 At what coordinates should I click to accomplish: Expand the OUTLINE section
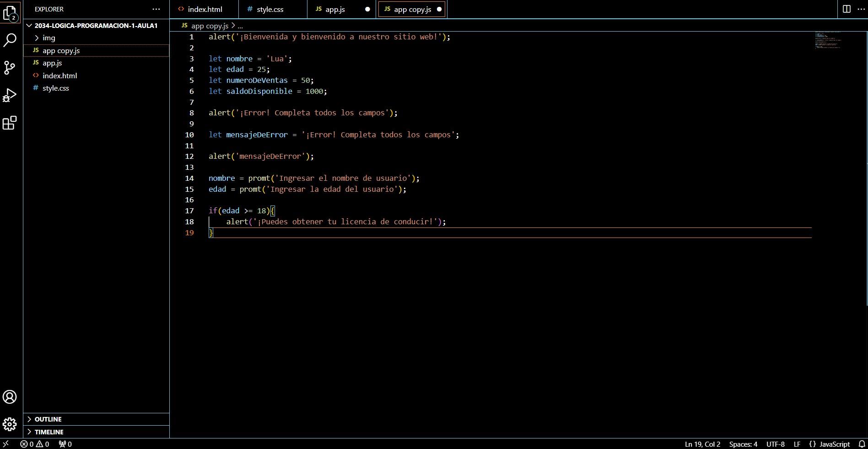(x=96, y=419)
